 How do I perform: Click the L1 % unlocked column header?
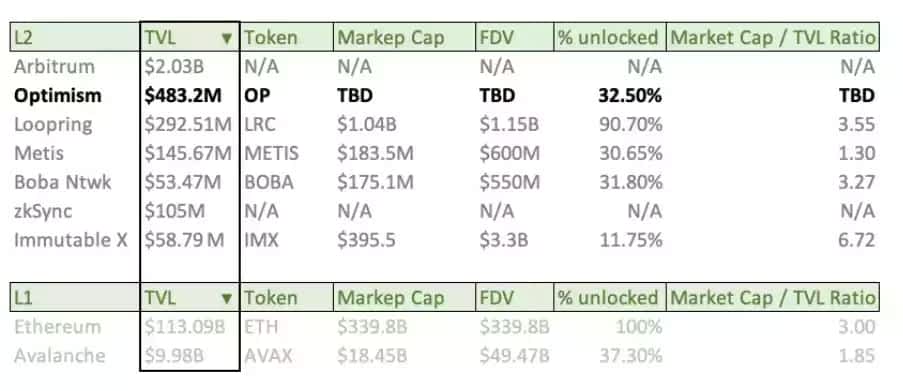(610, 297)
